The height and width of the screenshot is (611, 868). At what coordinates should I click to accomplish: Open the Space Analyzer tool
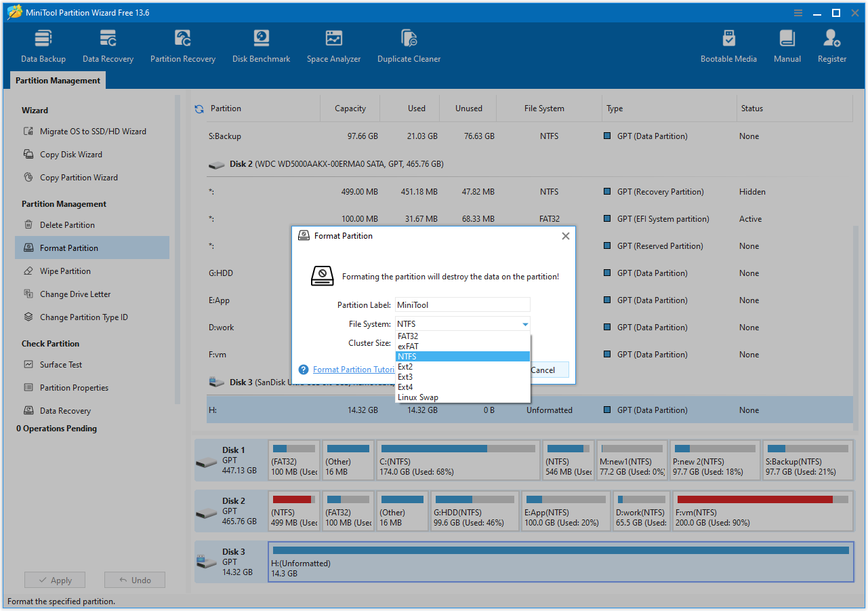(333, 45)
